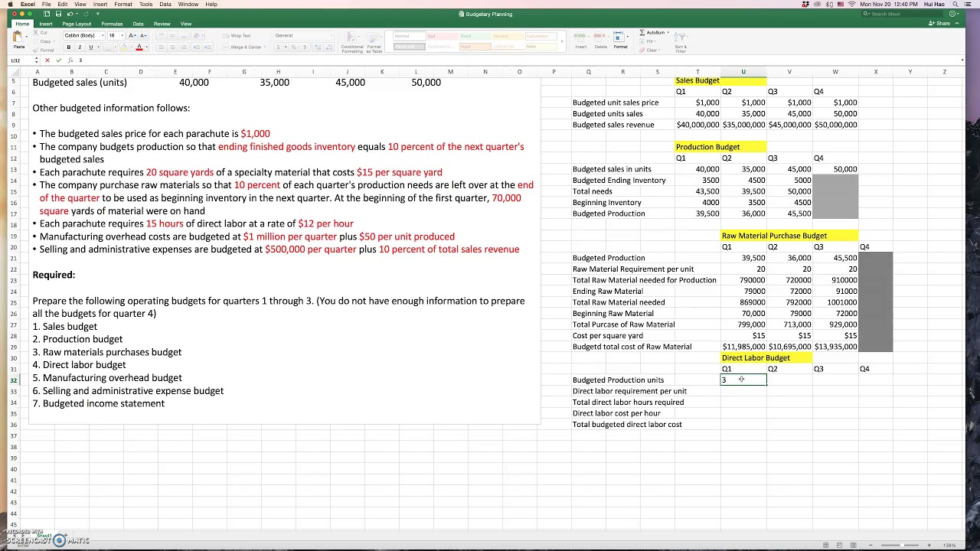Click the Name Box showing U32

[18, 60]
